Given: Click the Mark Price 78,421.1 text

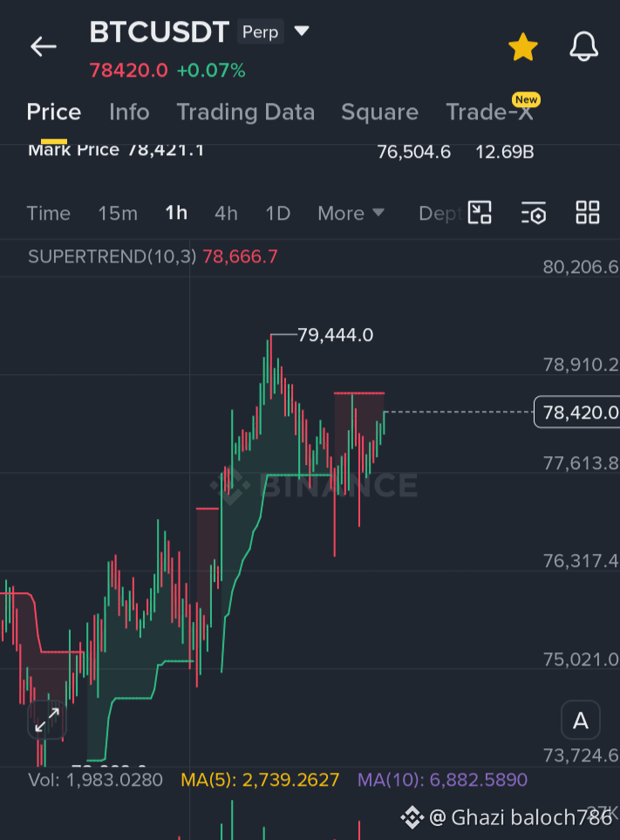Looking at the screenshot, I should tap(116, 150).
